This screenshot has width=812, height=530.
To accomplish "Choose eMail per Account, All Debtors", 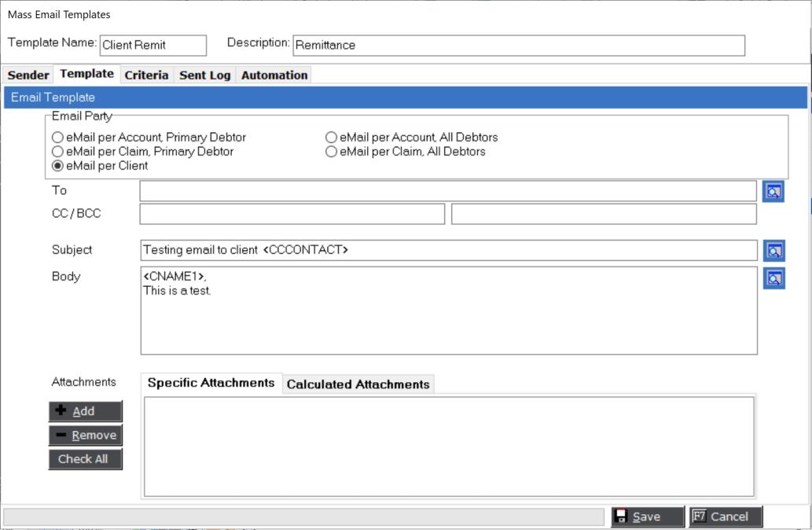I will [x=332, y=138].
